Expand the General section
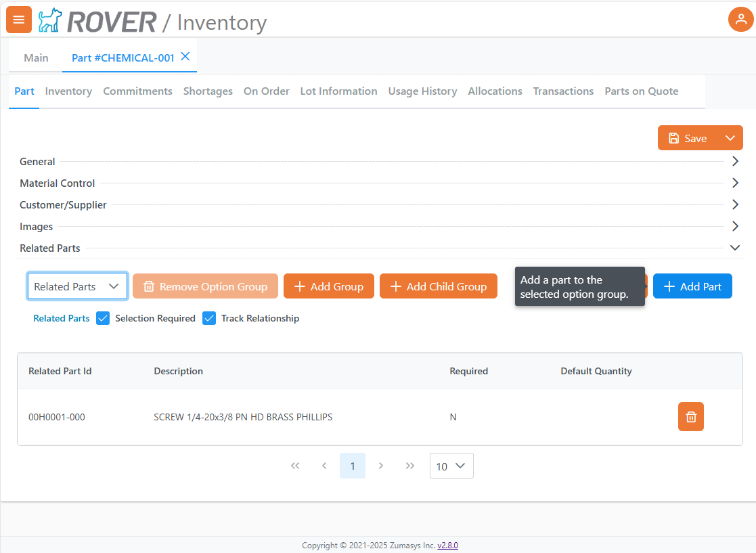Screen dimensions: 756x553 coord(735,162)
